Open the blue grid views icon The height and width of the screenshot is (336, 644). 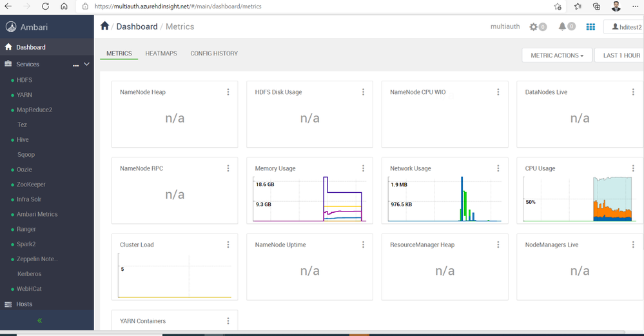pyautogui.click(x=590, y=26)
